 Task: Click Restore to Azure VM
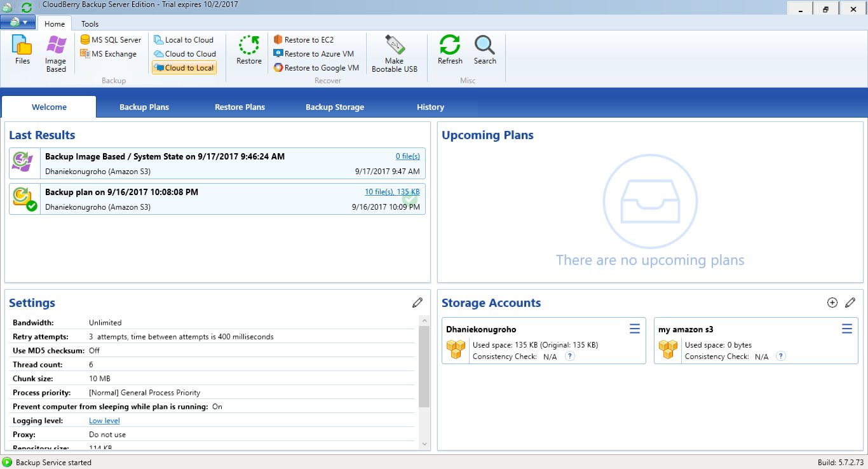pos(313,53)
